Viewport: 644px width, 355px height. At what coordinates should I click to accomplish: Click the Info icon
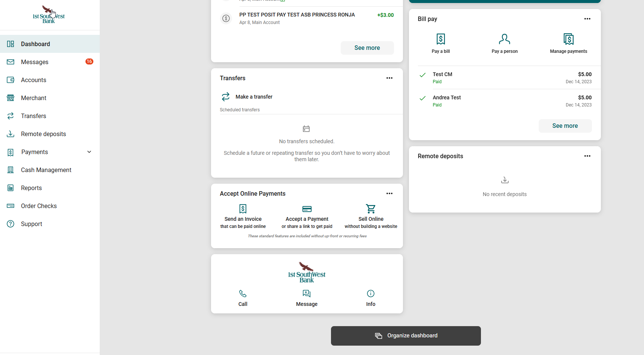370,294
